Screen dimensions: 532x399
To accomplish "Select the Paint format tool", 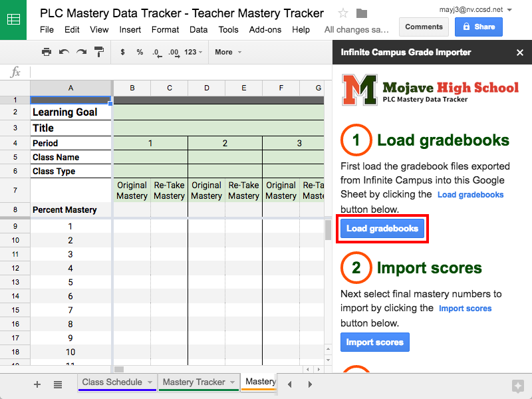I will tap(98, 52).
